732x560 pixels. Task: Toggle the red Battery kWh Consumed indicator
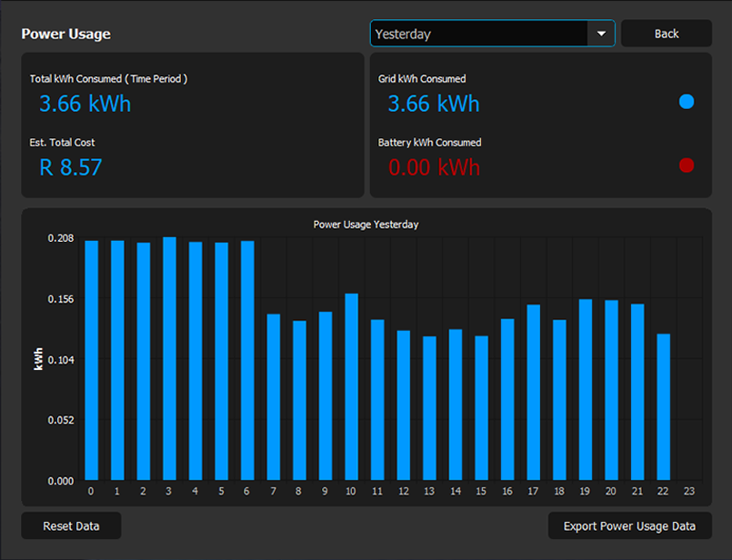tap(687, 166)
